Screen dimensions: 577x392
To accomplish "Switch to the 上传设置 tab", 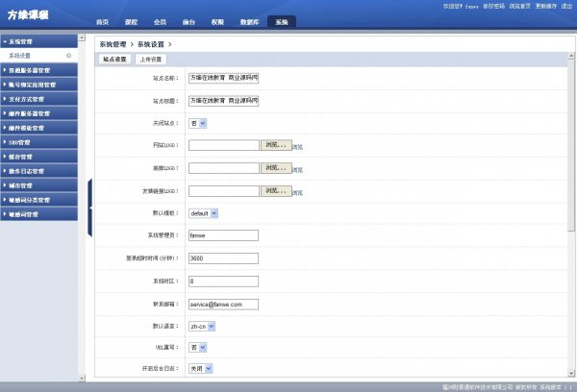I will click(151, 60).
